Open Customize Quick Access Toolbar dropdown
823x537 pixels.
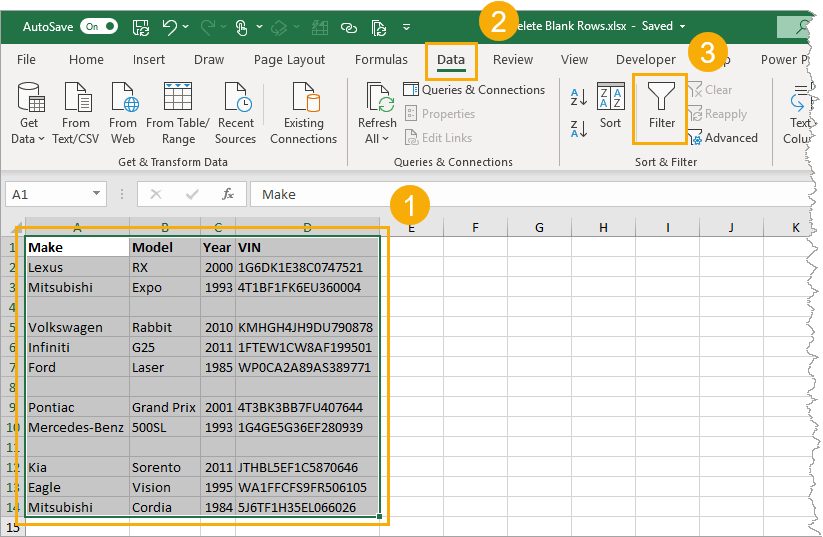tap(406, 27)
